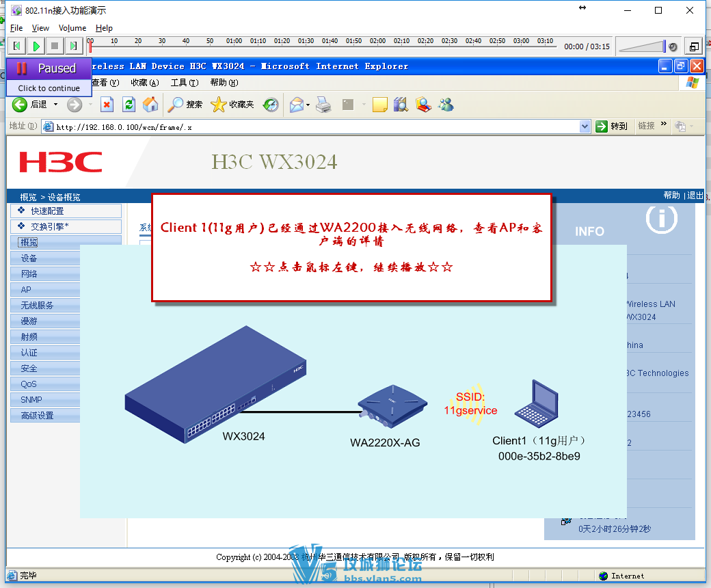Open the 工具(T) menu
This screenshot has height=588, width=711.
click(185, 83)
